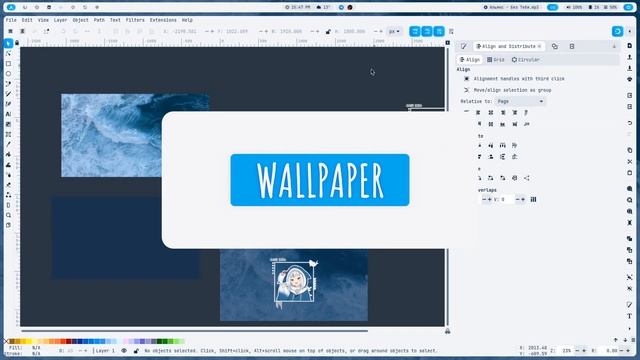Open the Object menu
The image size is (640, 360).
[x=80, y=20]
